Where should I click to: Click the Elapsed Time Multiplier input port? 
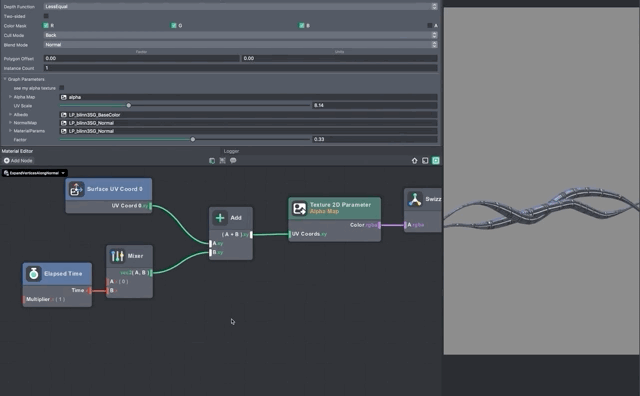(x=24, y=299)
